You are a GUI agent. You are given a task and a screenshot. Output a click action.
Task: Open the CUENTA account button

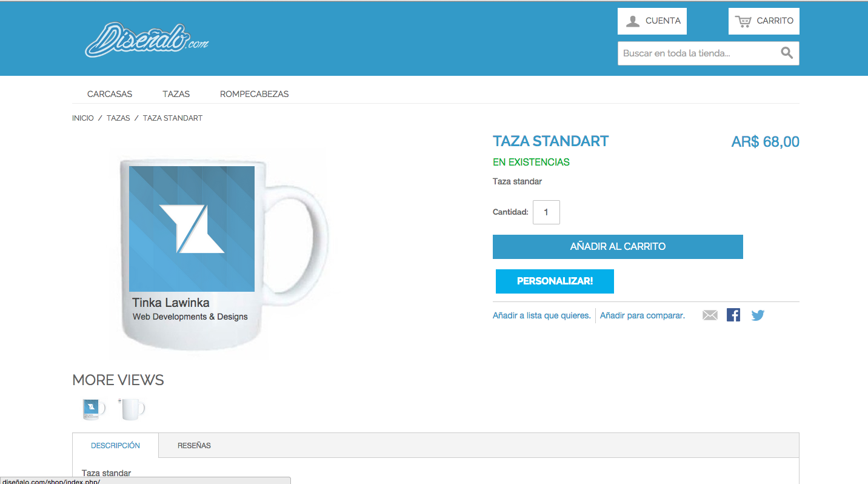tap(652, 21)
